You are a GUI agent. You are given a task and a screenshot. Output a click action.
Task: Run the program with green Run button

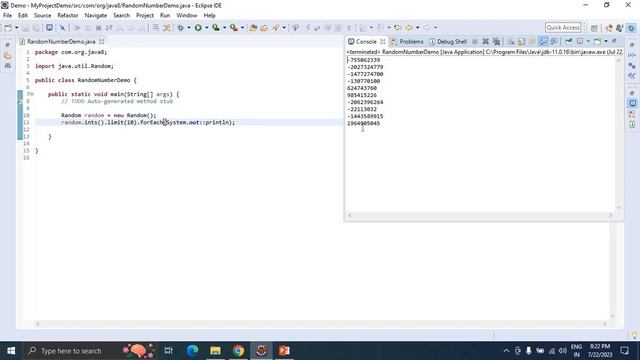pyautogui.click(x=198, y=28)
